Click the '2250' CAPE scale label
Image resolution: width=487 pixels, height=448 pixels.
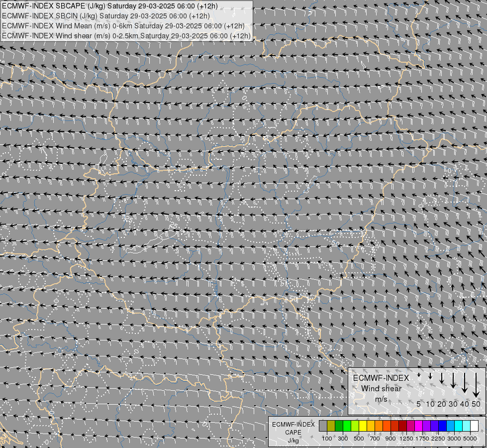(438, 439)
